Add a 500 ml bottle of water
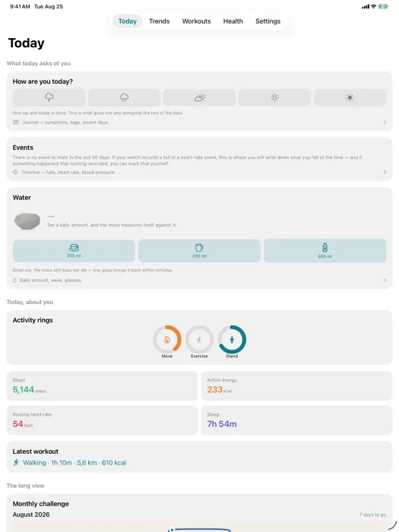399x532 pixels. (x=325, y=251)
